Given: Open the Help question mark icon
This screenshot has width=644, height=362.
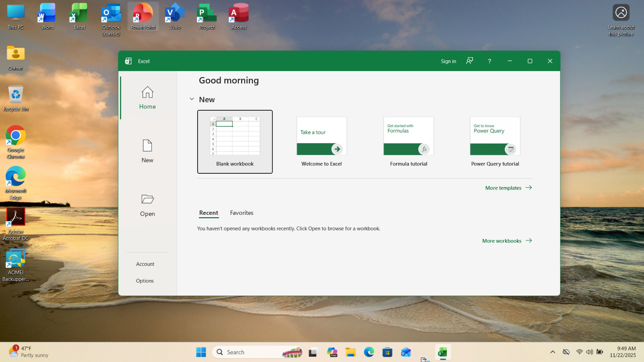Looking at the screenshot, I should tap(489, 61).
